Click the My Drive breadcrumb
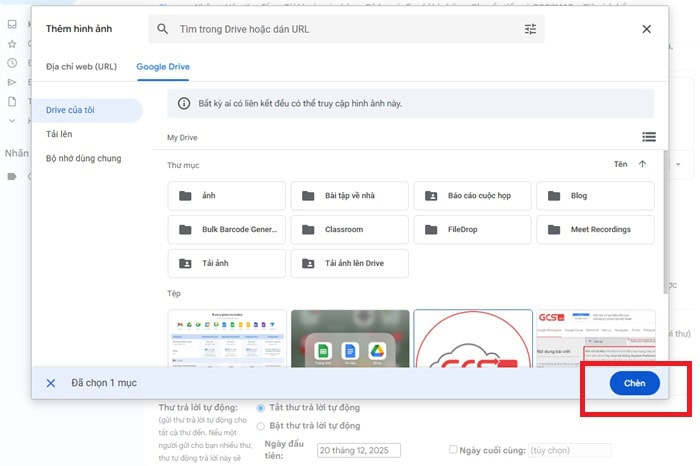700x466 pixels. coord(182,137)
